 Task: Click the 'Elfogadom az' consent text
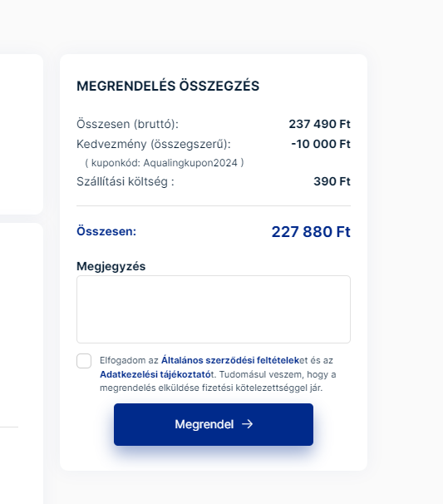tap(129, 360)
